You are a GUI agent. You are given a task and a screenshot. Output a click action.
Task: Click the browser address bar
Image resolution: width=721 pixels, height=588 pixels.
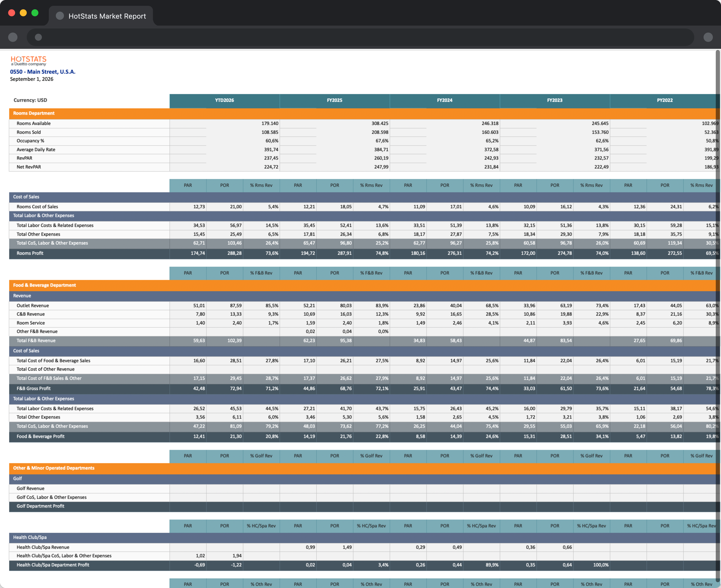click(360, 37)
